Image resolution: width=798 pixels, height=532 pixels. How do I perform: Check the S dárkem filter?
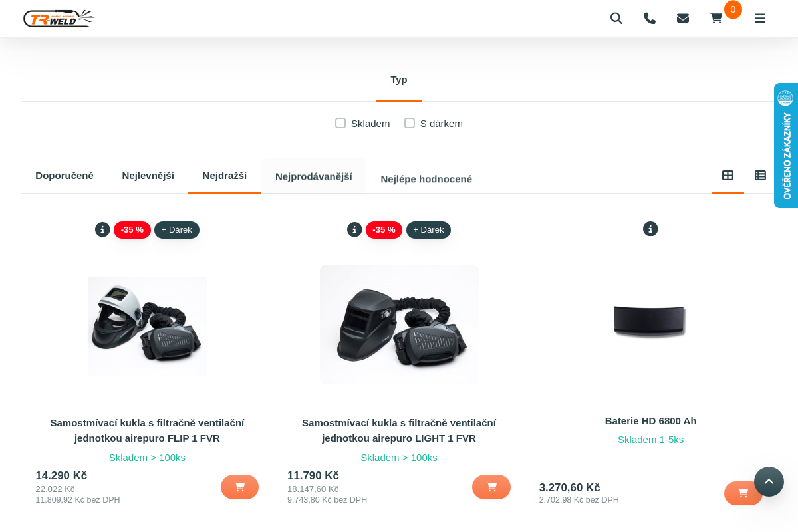[x=410, y=123]
